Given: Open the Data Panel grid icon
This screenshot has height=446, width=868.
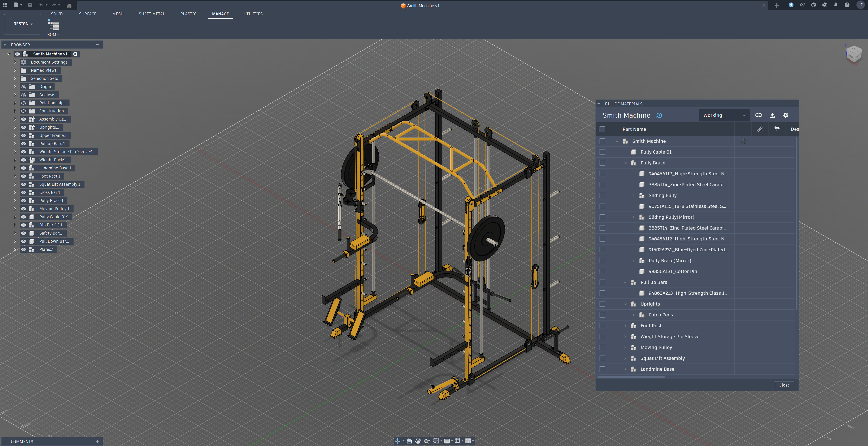Looking at the screenshot, I should tap(5, 5).
